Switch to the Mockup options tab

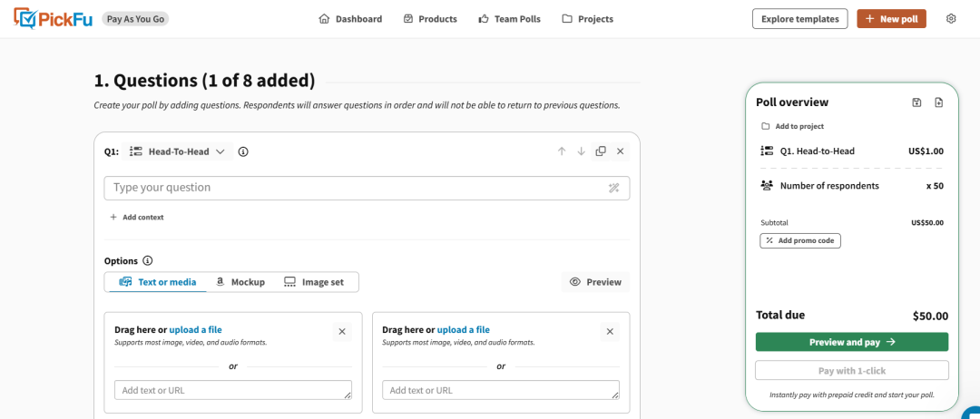tap(240, 282)
